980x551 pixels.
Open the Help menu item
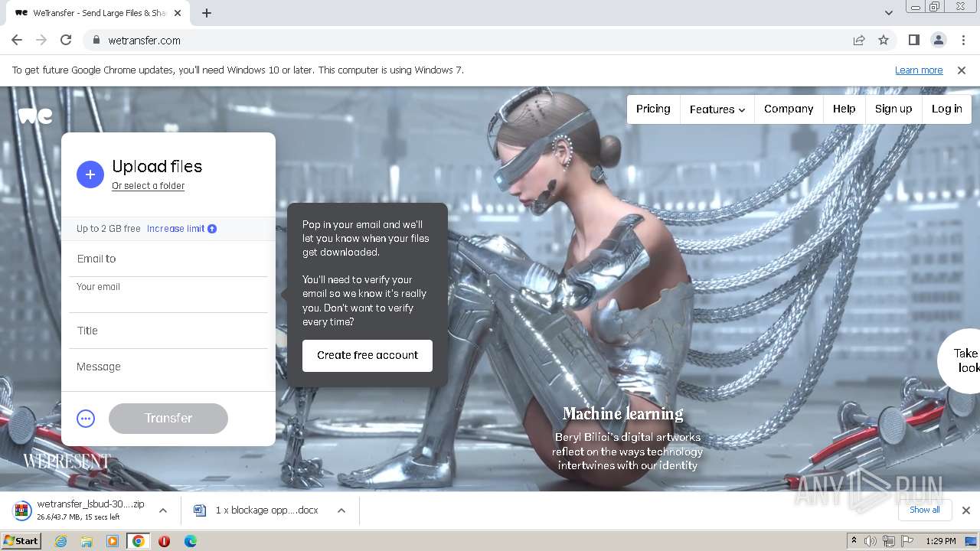tap(844, 109)
